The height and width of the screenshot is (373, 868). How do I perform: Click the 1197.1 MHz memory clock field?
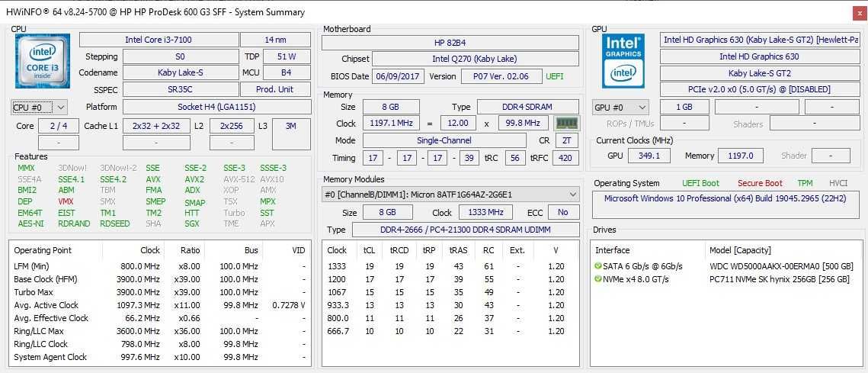click(x=391, y=123)
